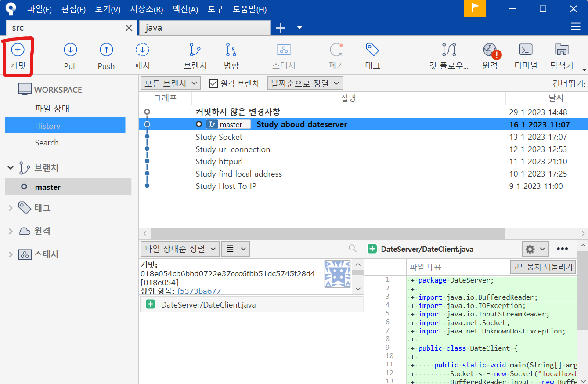Select the 'Study aboud dateserver' commit
The height and width of the screenshot is (384, 588).
click(363, 124)
